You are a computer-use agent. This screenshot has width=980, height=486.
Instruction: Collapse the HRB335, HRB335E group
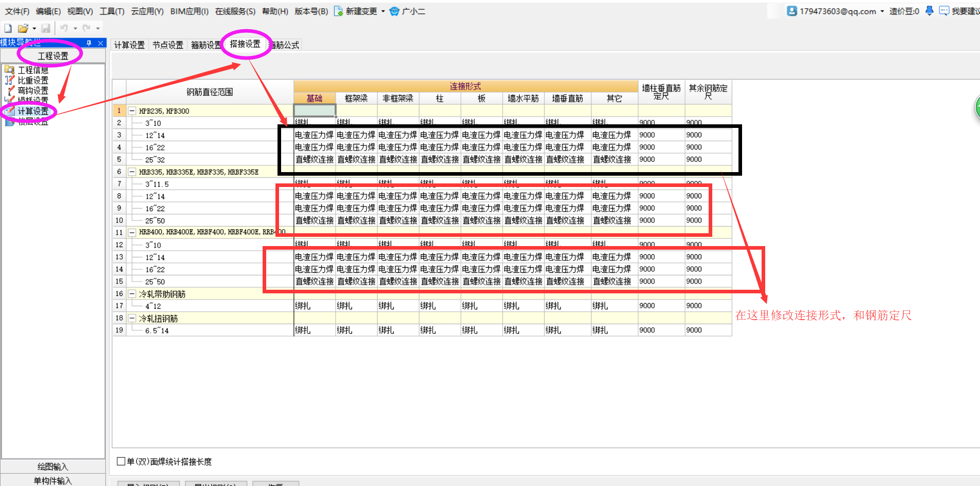pyautogui.click(x=132, y=172)
